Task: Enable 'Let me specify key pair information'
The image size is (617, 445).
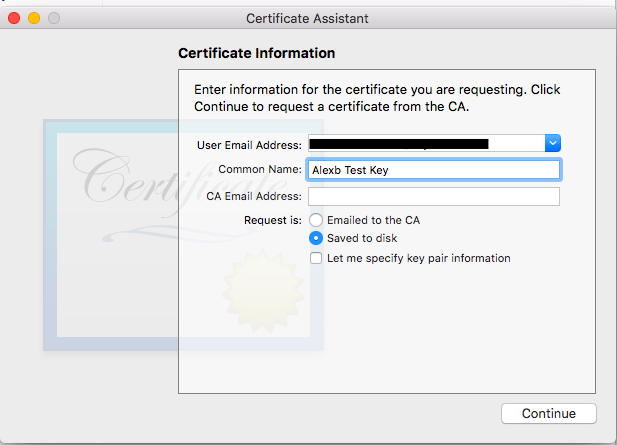Action: (x=316, y=258)
